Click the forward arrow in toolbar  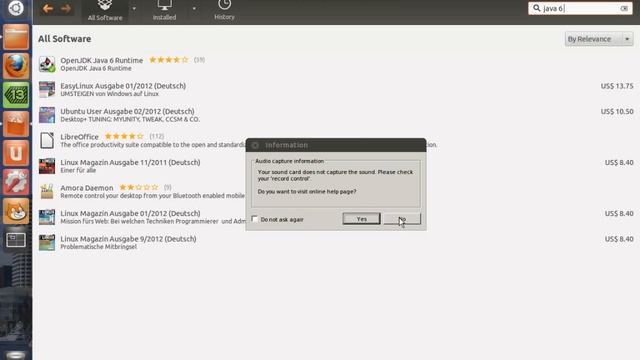coord(66,8)
